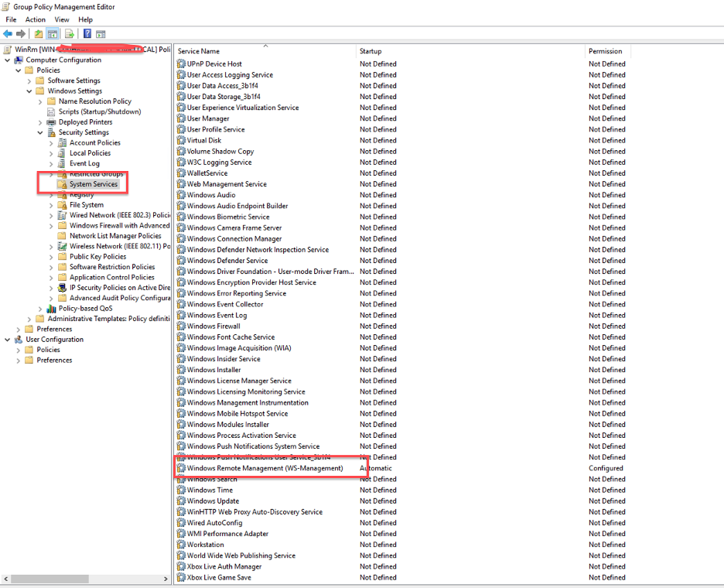724x588 pixels.
Task: Select the Workstation service entry
Action: (x=207, y=544)
